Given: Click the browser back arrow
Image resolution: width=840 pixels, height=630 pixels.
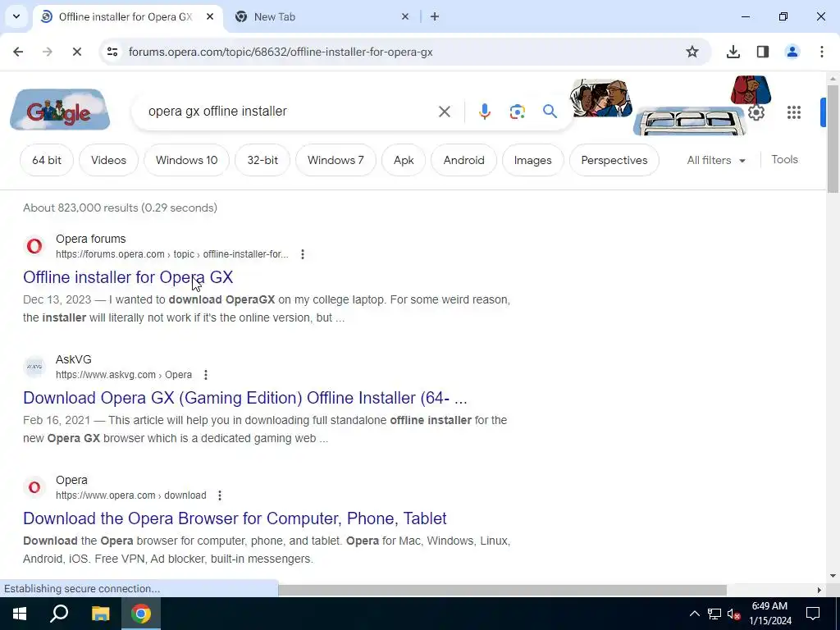Looking at the screenshot, I should (18, 52).
